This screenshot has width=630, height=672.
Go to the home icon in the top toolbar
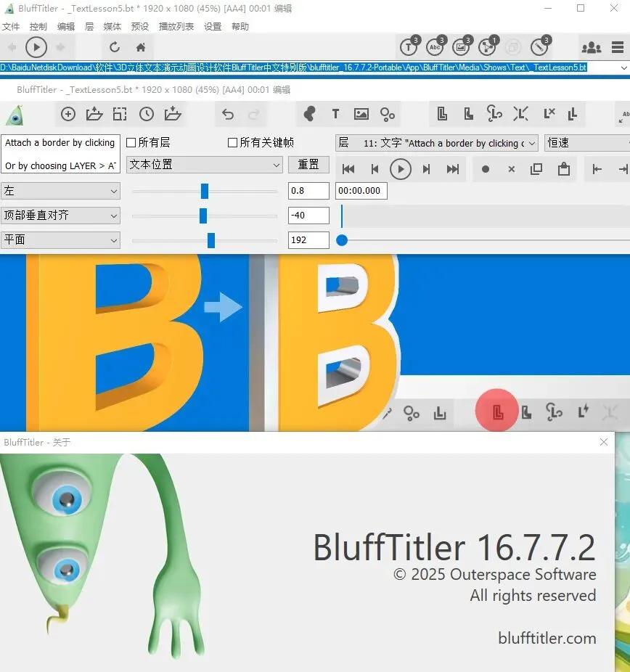(141, 47)
